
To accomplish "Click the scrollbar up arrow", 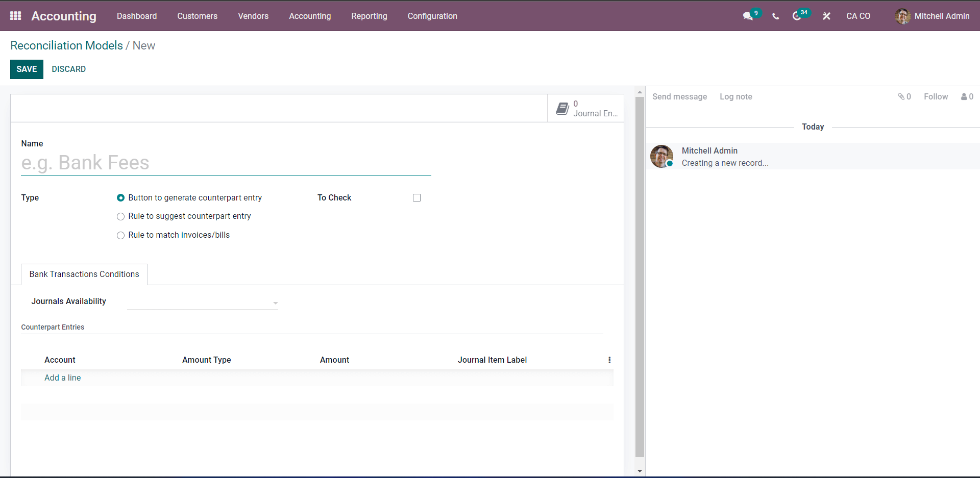I will [640, 92].
